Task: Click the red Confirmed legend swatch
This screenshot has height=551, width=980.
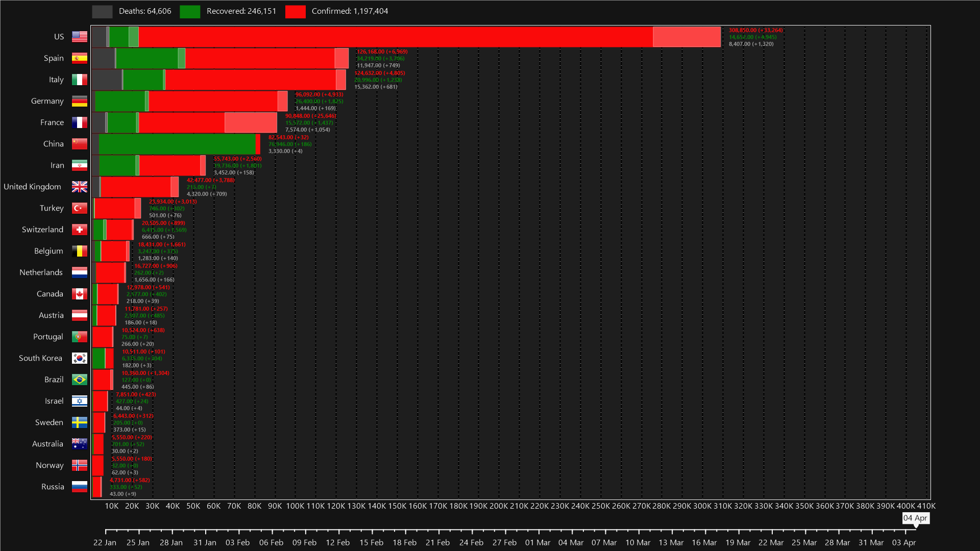Action: [x=296, y=12]
